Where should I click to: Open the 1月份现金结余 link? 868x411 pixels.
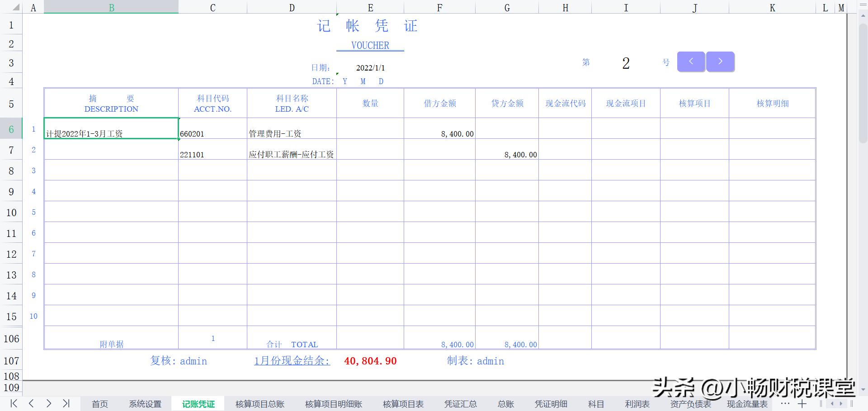(291, 361)
